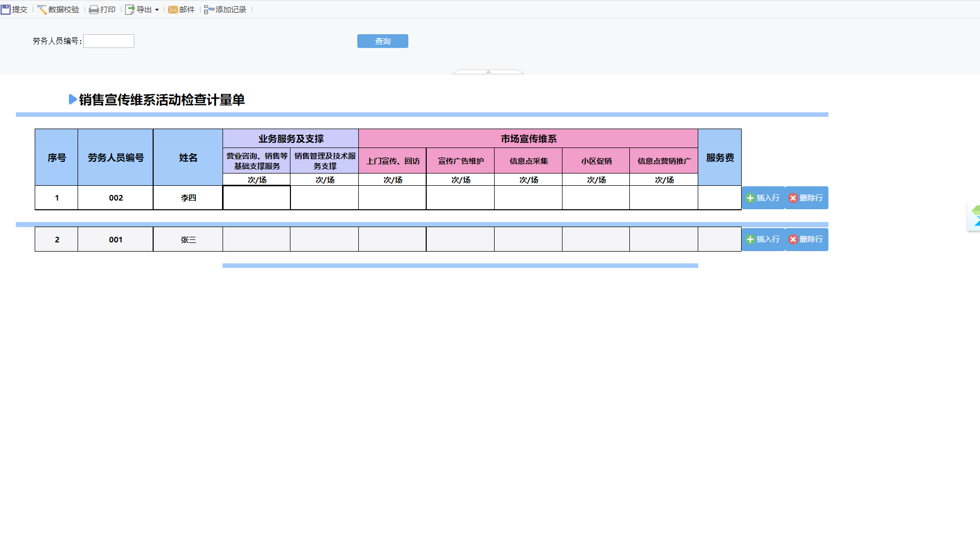The height and width of the screenshot is (542, 980).
Task: Select 张三's 营业咨询 cell
Action: coord(257,239)
